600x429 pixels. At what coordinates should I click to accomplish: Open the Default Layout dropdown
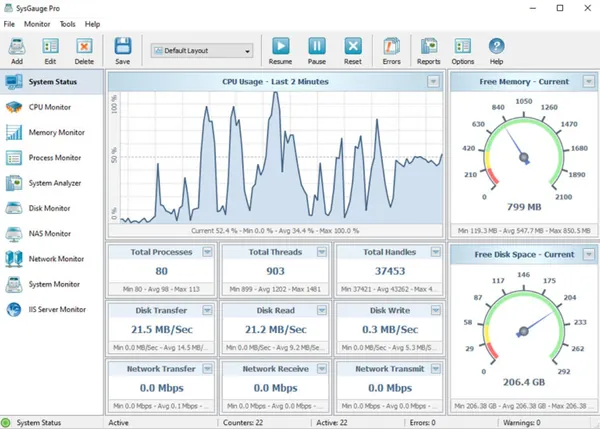click(x=202, y=51)
